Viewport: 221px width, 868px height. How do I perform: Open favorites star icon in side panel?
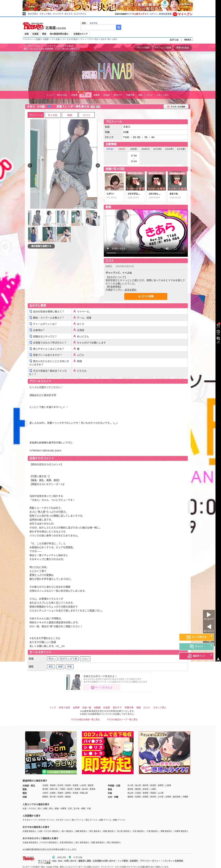[218, 325]
